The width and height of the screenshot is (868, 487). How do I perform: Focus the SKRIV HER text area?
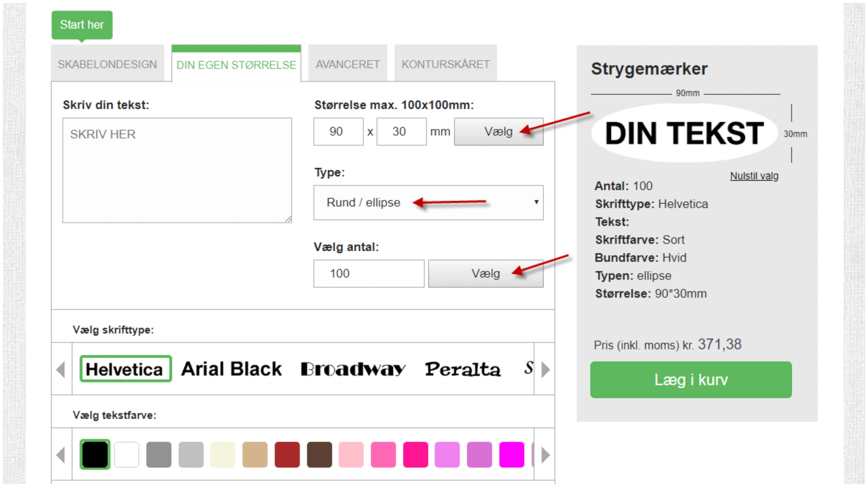[177, 170]
